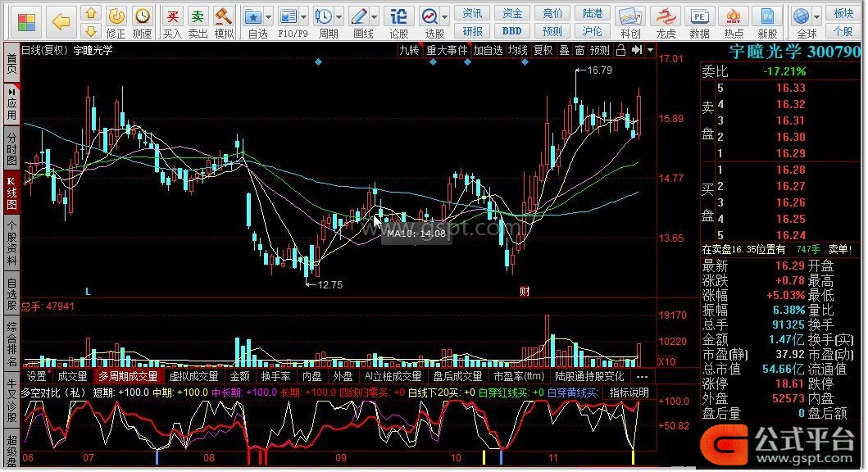Open the F10/F9 info icon
Viewport: 868px width, 472px height.
click(x=289, y=16)
